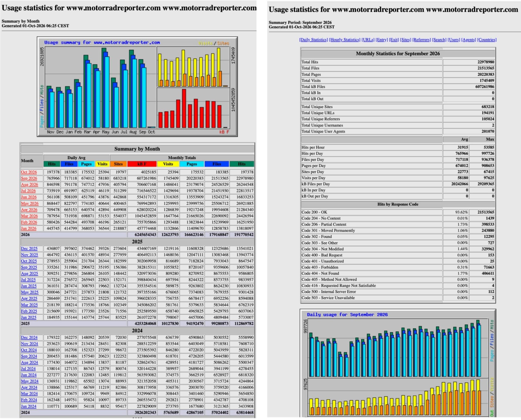Open the Jul 2026 month link
Viewport: 521px width, 420px height.
tap(28, 191)
